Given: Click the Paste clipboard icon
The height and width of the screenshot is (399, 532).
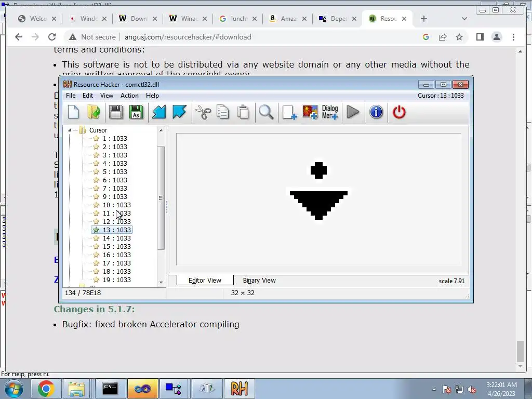Looking at the screenshot, I should point(243,112).
